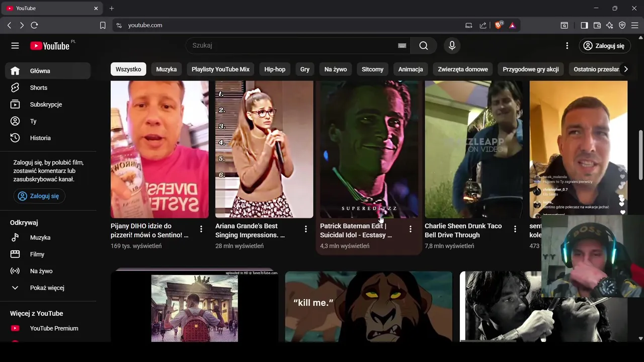Select the Muzyka filter chip

(167, 69)
